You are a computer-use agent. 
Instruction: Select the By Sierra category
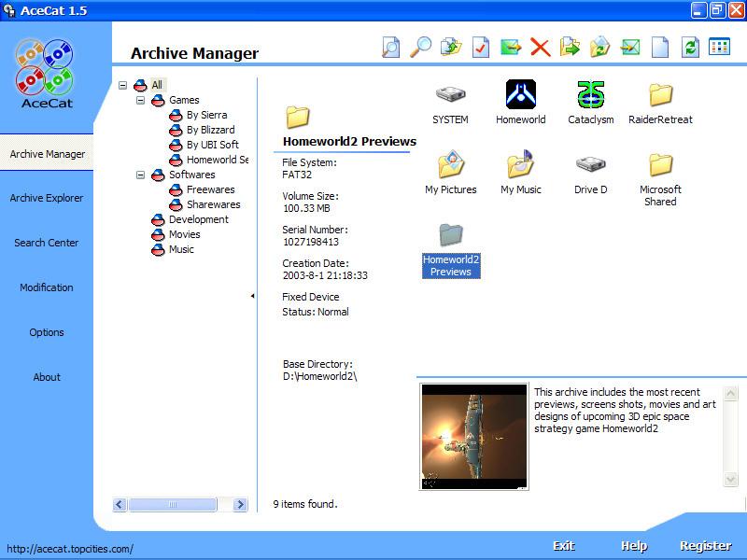click(206, 115)
